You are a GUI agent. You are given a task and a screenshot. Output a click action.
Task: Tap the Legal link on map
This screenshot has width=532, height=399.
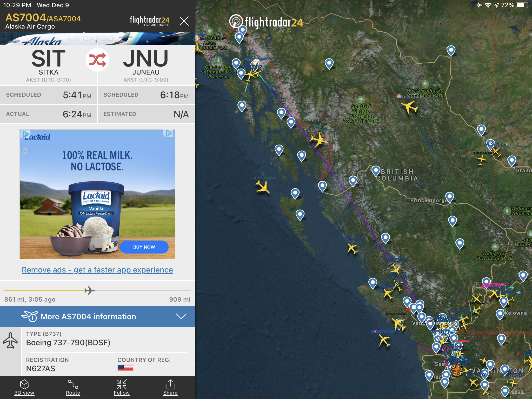pyautogui.click(x=518, y=391)
